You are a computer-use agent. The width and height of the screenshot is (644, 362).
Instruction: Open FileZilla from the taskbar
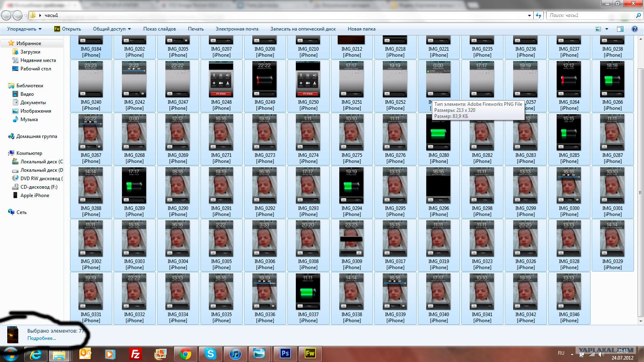click(135, 354)
